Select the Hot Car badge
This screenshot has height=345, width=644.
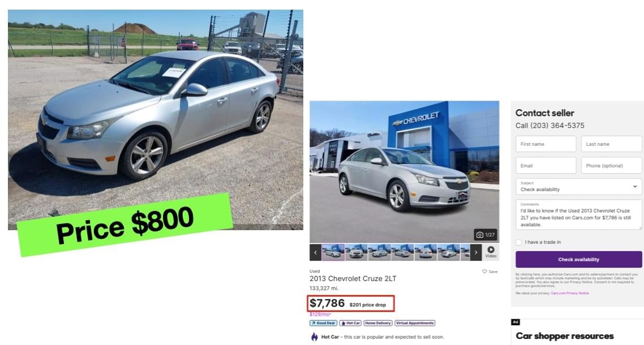[350, 324]
